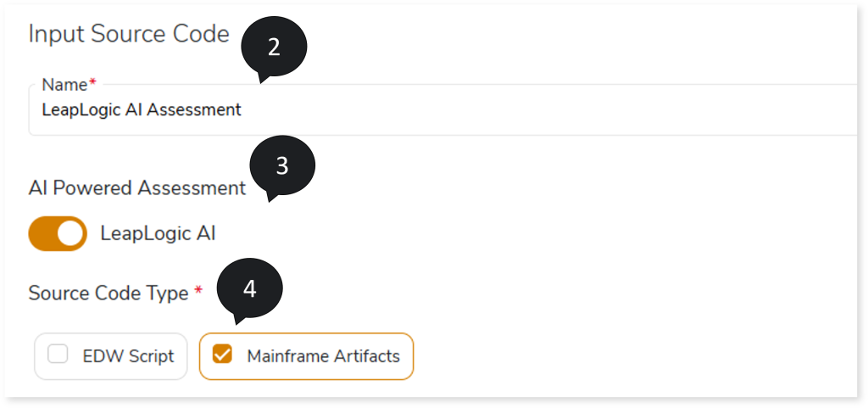Select the EDW Script label text

(128, 356)
